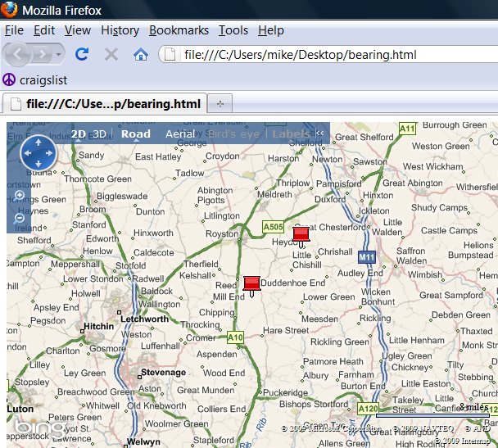Screen dimensions: 498x448
Task: Click the Bird's eye view option
Action: [233, 133]
